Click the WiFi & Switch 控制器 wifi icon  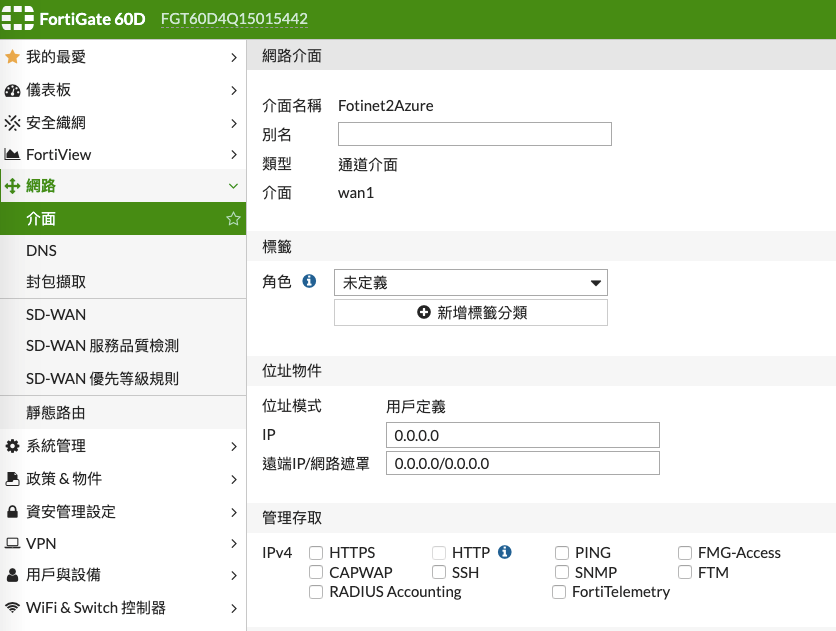pyautogui.click(x=12, y=608)
